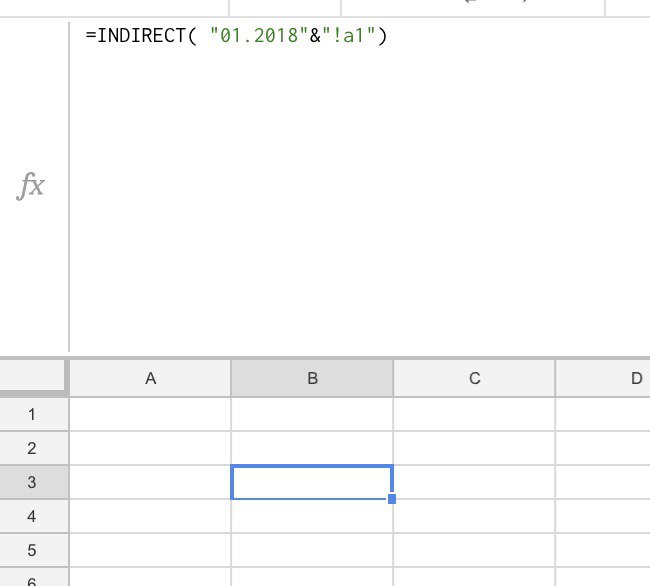This screenshot has height=586, width=650.
Task: Click the select-all corner box
Action: 33,378
